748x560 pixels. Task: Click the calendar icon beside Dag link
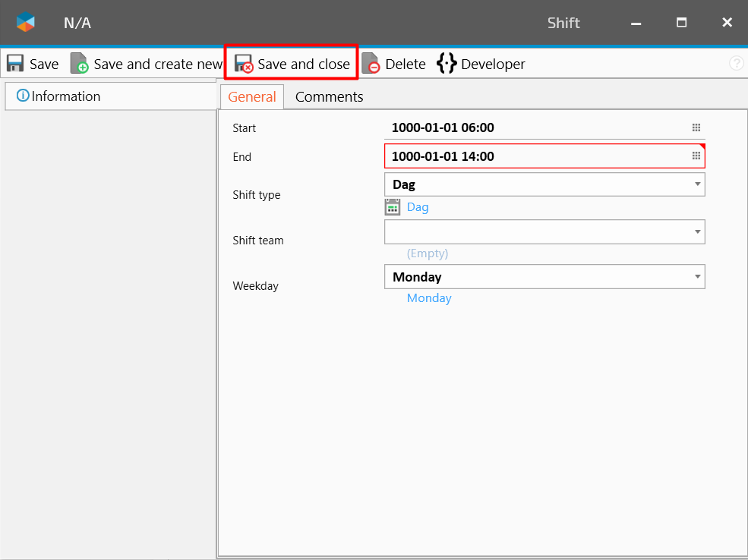(x=393, y=207)
